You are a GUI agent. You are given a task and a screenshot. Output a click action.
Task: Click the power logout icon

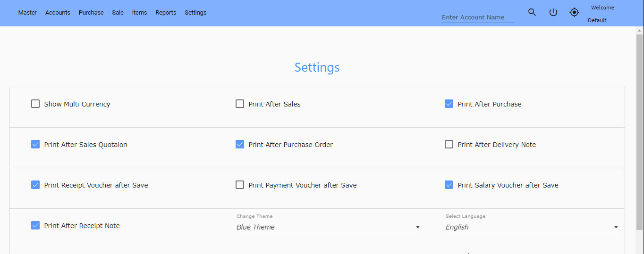553,13
